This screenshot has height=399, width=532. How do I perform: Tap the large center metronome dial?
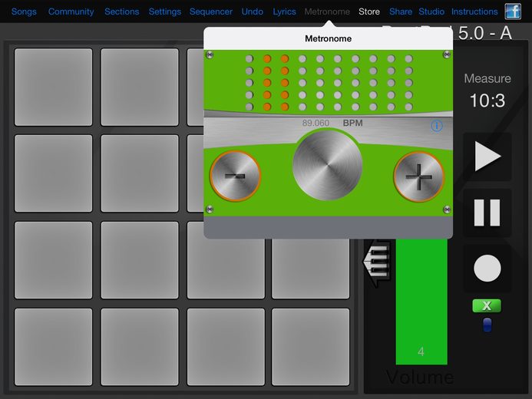click(327, 166)
